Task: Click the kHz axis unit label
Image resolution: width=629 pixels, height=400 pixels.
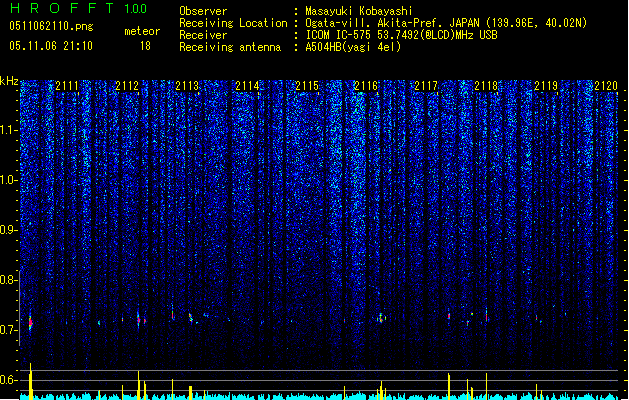Action: pyautogui.click(x=9, y=81)
